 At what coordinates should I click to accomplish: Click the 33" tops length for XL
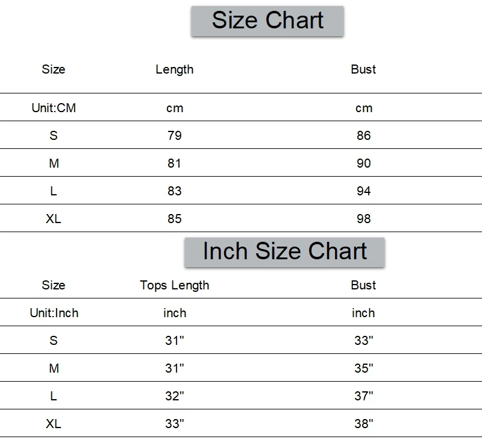click(174, 424)
